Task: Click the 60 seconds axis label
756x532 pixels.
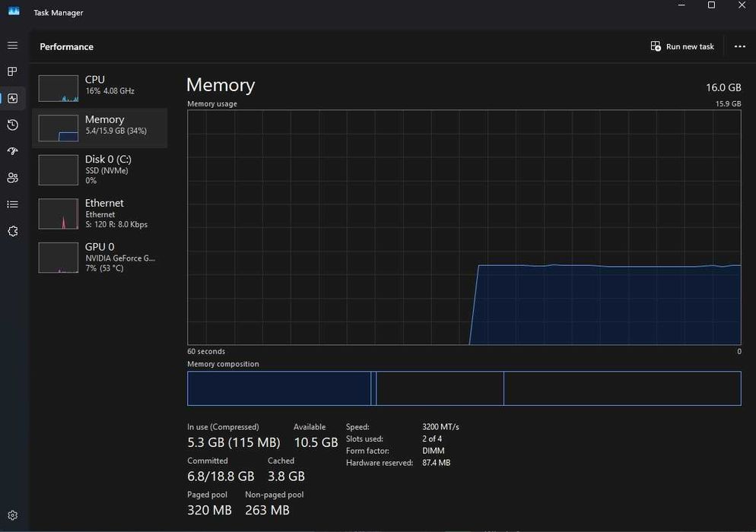Action: [206, 351]
